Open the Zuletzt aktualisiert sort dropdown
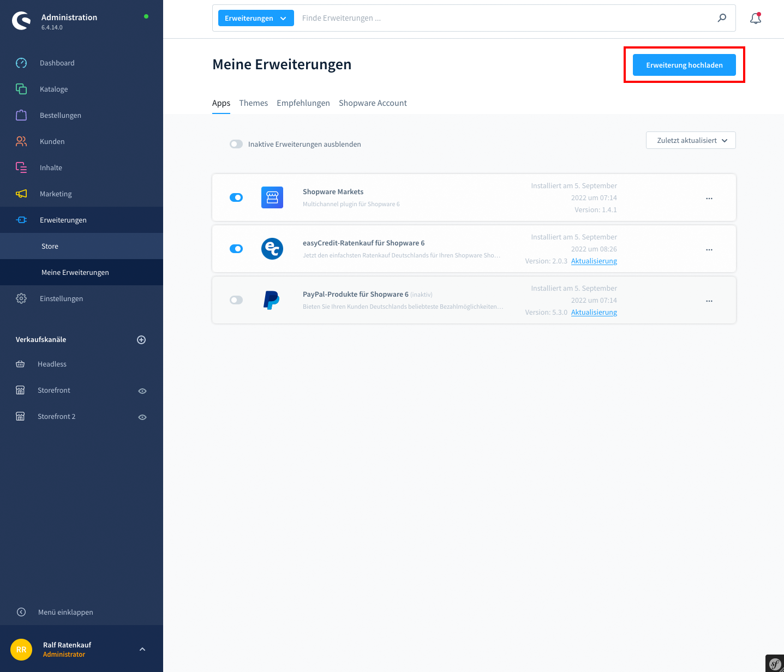Image resolution: width=784 pixels, height=672 pixels. [691, 140]
